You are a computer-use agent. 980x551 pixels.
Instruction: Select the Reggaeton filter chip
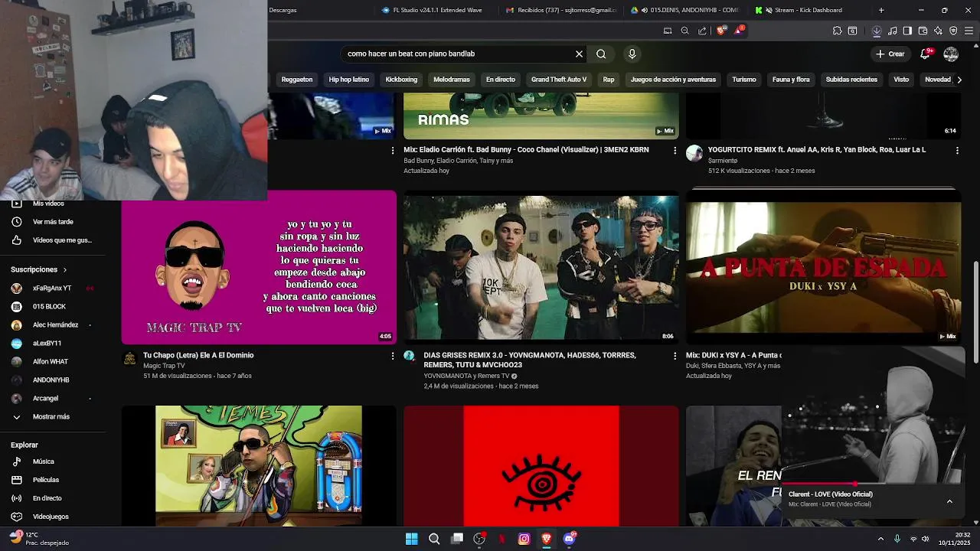[x=297, y=80]
